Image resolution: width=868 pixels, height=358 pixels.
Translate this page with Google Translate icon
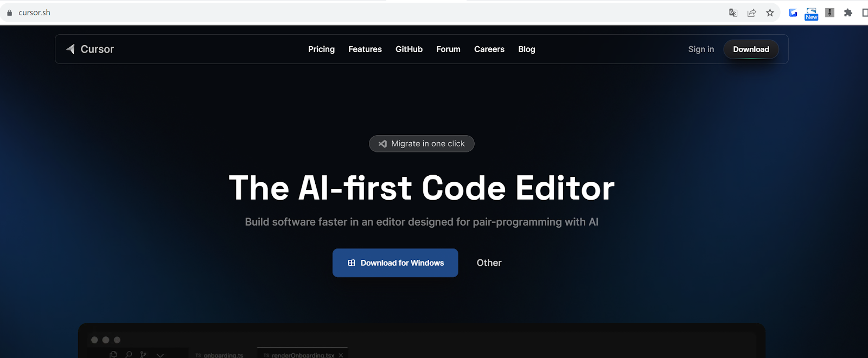pos(733,12)
